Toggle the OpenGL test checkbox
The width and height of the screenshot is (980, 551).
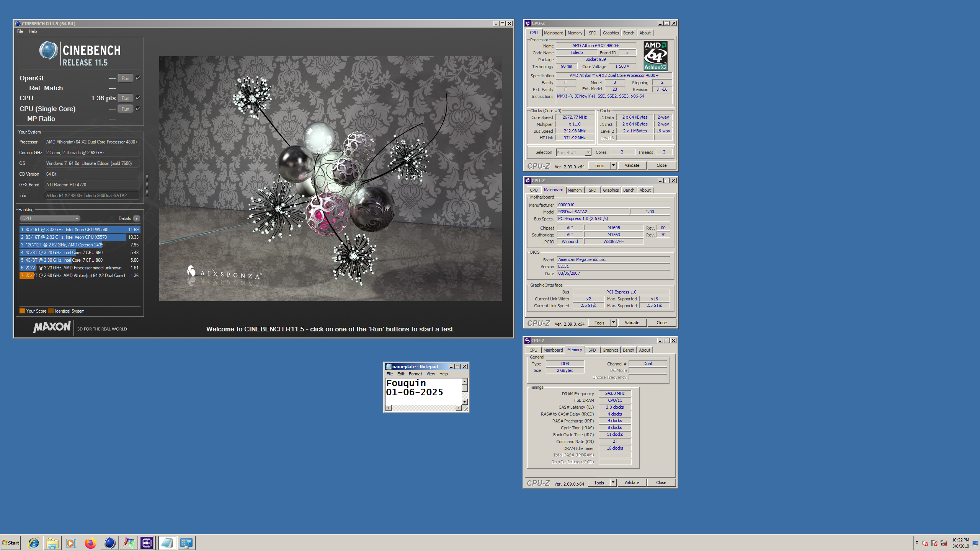(x=138, y=78)
